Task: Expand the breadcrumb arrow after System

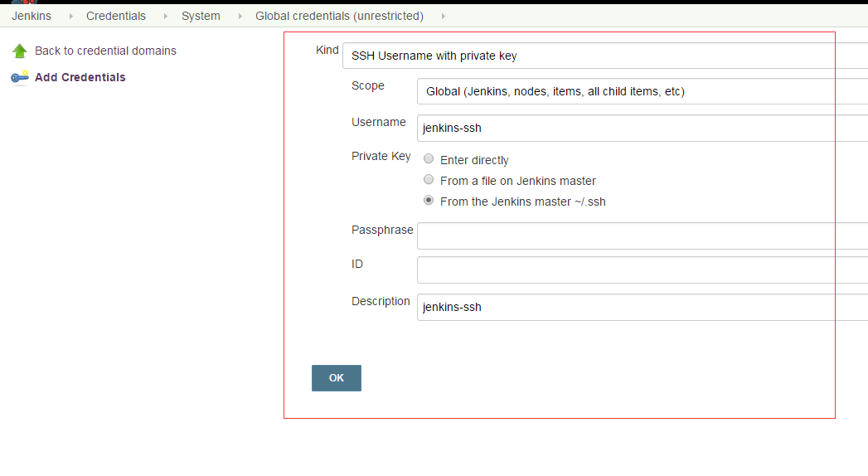Action: coord(240,16)
